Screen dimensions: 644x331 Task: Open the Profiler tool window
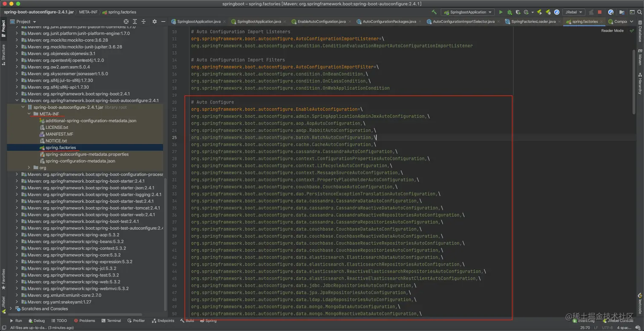click(136, 320)
